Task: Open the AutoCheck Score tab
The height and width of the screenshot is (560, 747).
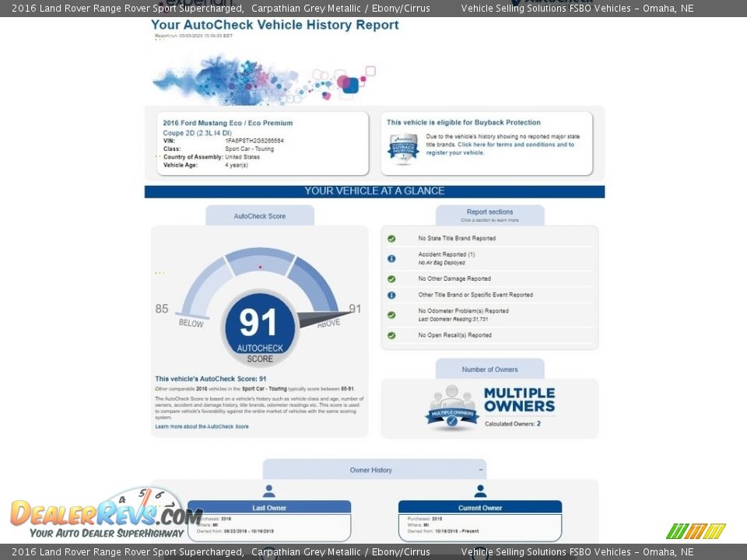Action: coord(260,215)
